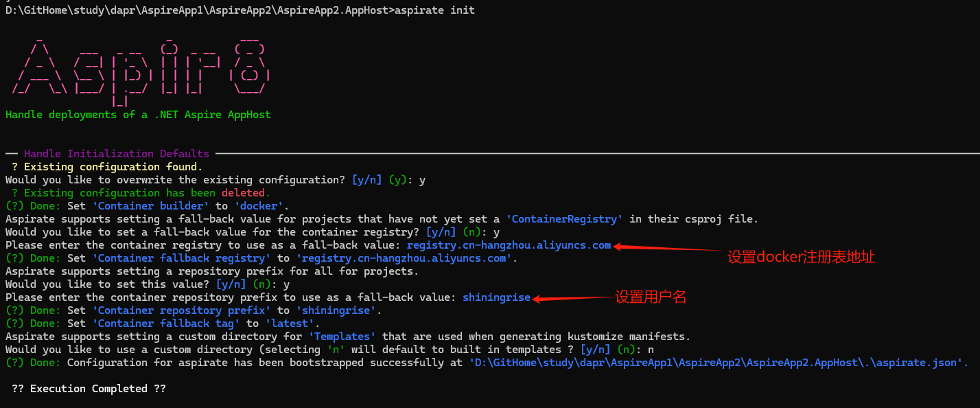Click the 'Container repository prefix' text

[x=181, y=310]
